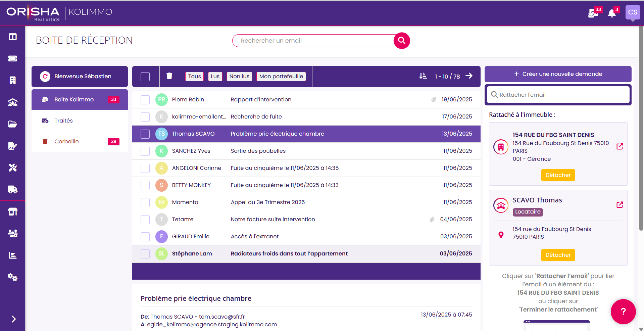Detach the 154 RUE DU FBG building
Image resolution: width=644 pixels, height=331 pixels.
[558, 175]
